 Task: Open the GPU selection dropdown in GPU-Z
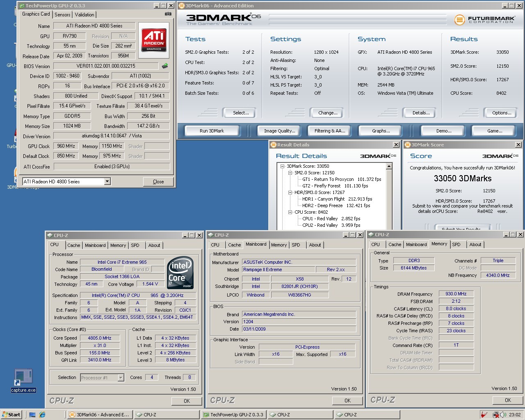coord(107,181)
